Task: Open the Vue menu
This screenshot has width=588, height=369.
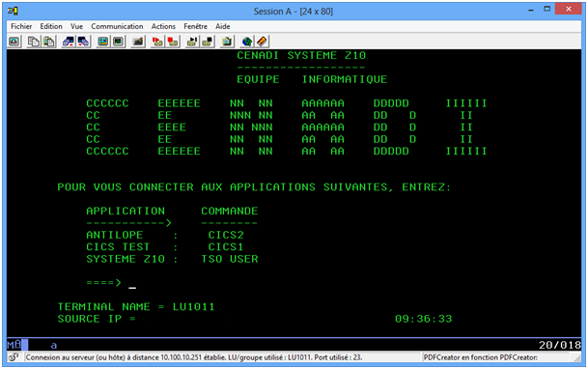Action: coord(76,26)
